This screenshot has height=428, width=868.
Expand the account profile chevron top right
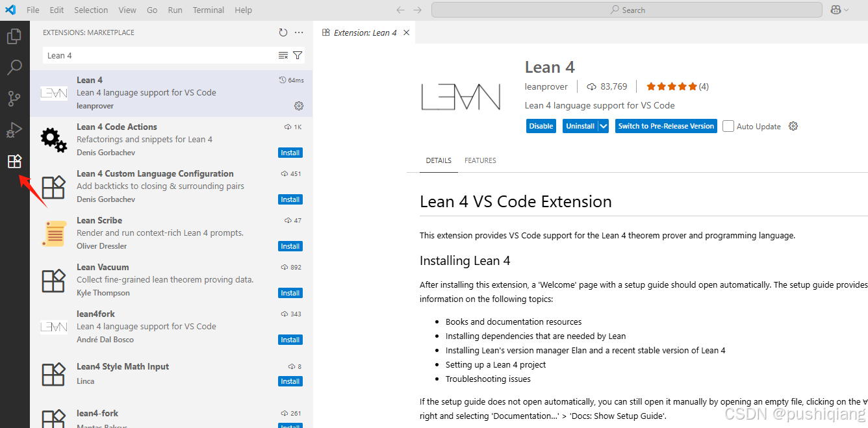point(845,10)
